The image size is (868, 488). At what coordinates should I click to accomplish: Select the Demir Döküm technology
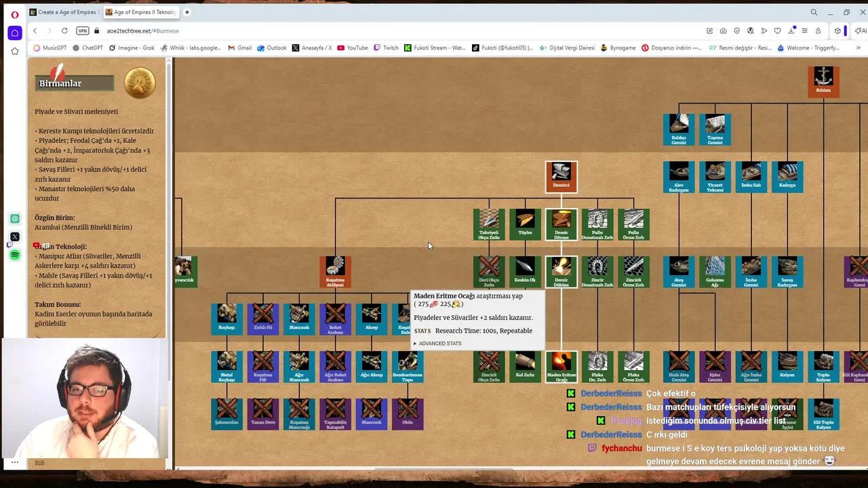(561, 272)
